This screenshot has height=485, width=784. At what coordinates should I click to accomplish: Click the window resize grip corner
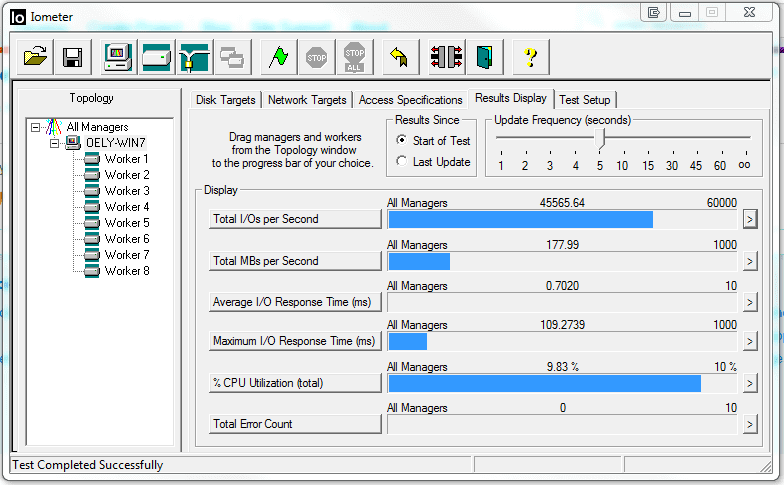pyautogui.click(x=766, y=466)
